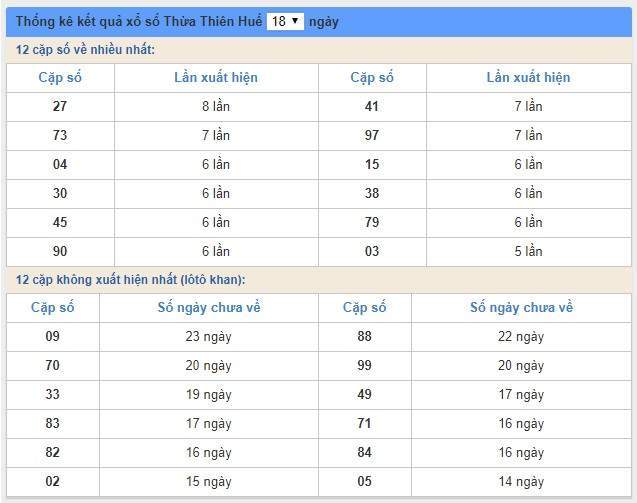This screenshot has height=503, width=637.
Task: Click the first 'Số ngày chưa về' header
Action: click(209, 308)
